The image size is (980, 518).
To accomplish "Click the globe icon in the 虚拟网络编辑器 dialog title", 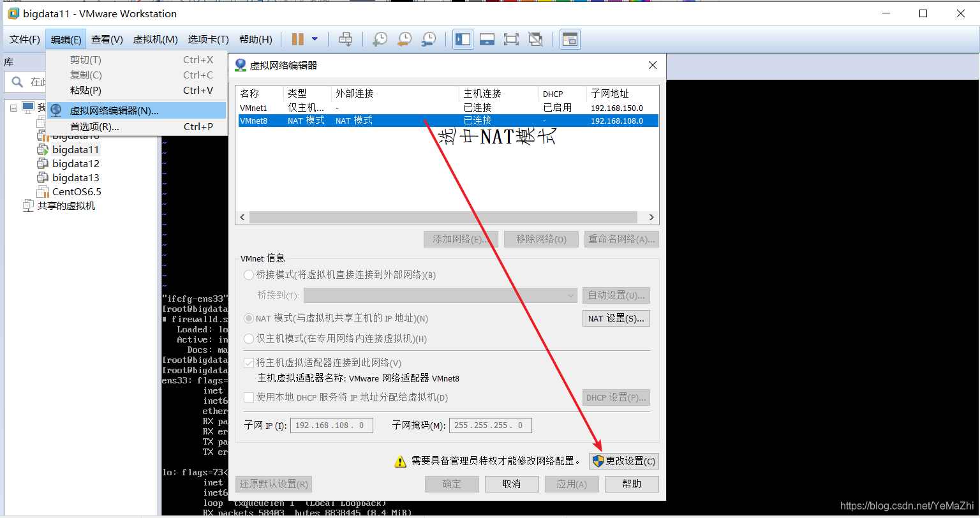I will pos(241,65).
